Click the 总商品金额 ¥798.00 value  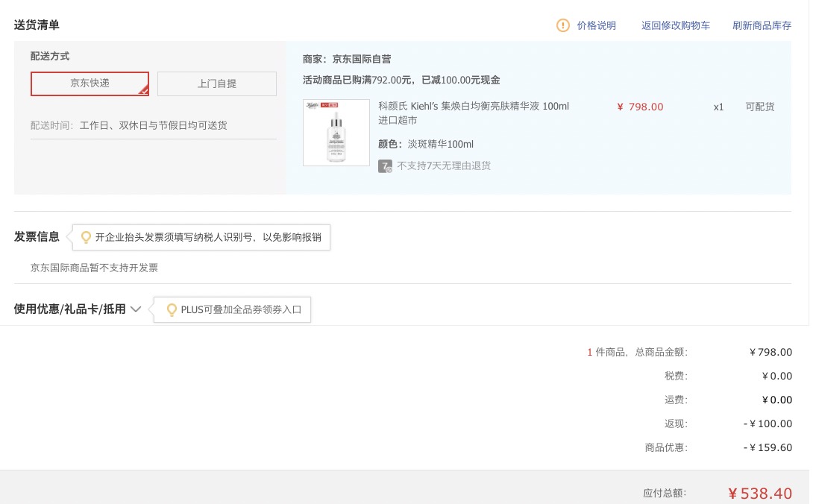[x=771, y=352]
